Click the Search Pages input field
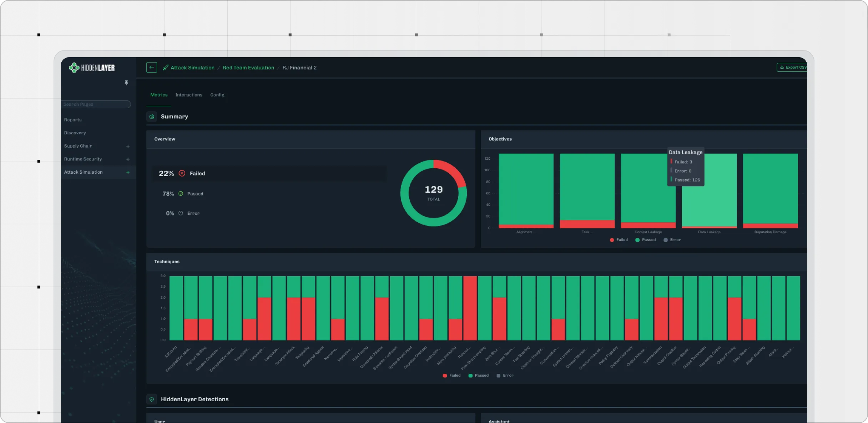 pyautogui.click(x=96, y=104)
